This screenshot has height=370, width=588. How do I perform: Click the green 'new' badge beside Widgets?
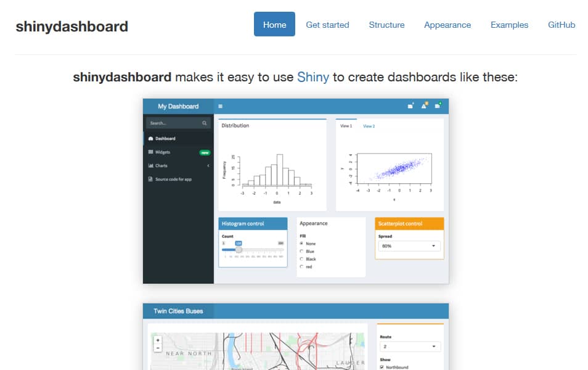205,152
